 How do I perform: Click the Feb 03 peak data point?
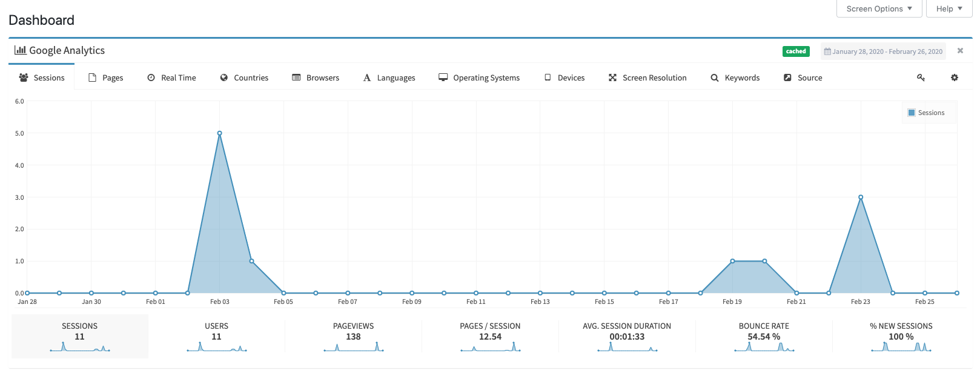[x=219, y=133]
